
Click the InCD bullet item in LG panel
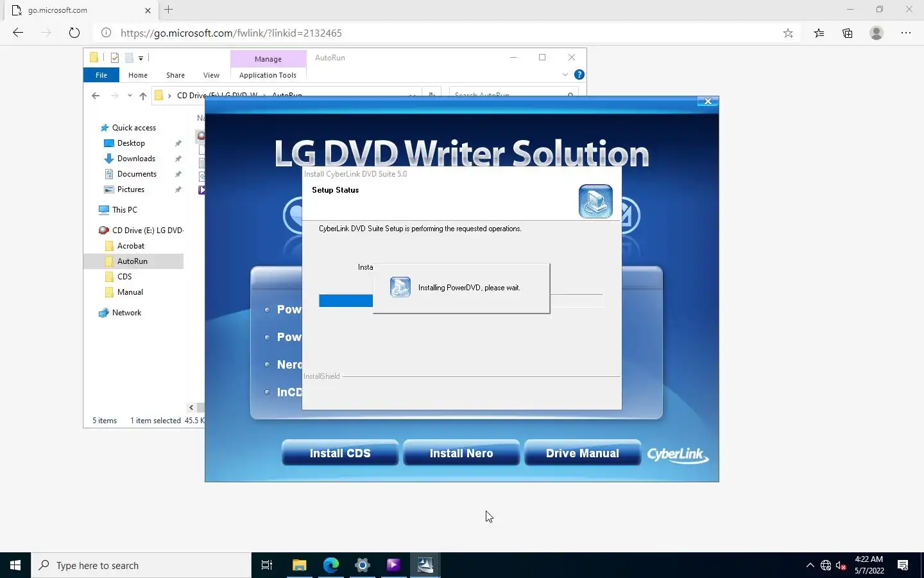tap(284, 392)
